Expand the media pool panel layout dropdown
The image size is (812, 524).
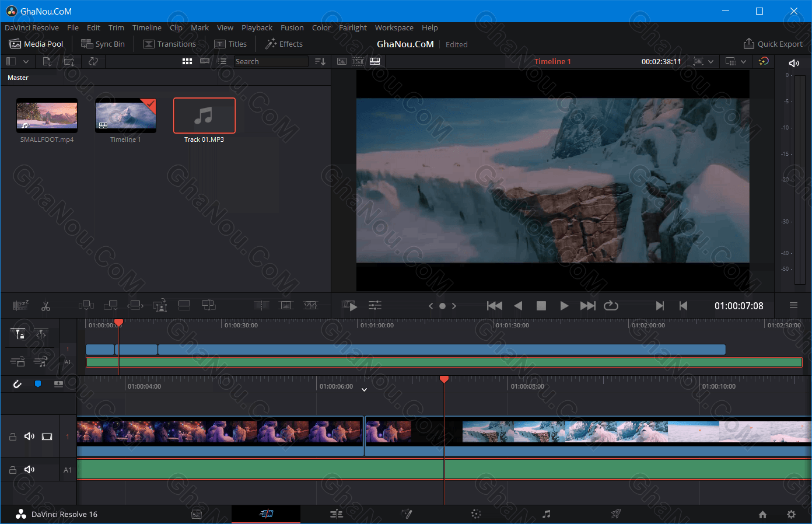(x=26, y=61)
